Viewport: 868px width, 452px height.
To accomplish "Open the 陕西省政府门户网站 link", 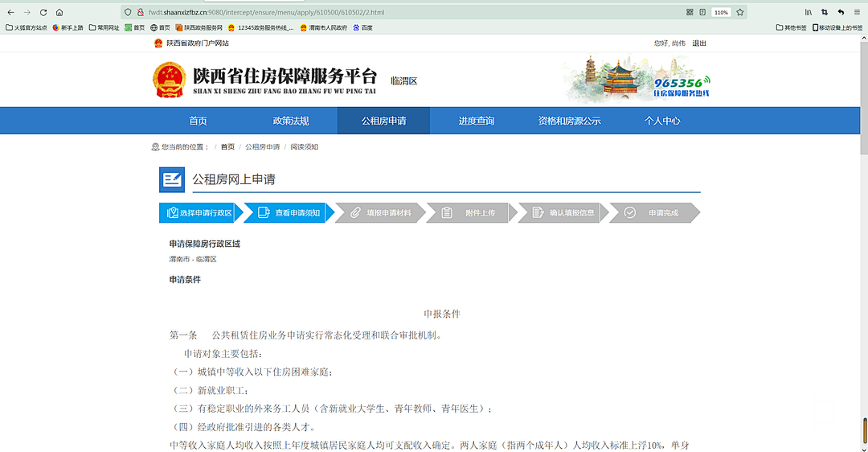I will 197,43.
